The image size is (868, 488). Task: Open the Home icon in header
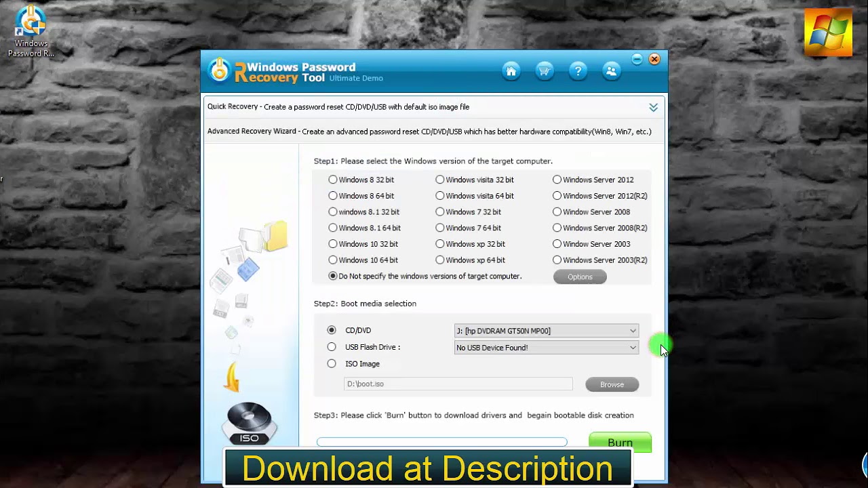(x=511, y=70)
